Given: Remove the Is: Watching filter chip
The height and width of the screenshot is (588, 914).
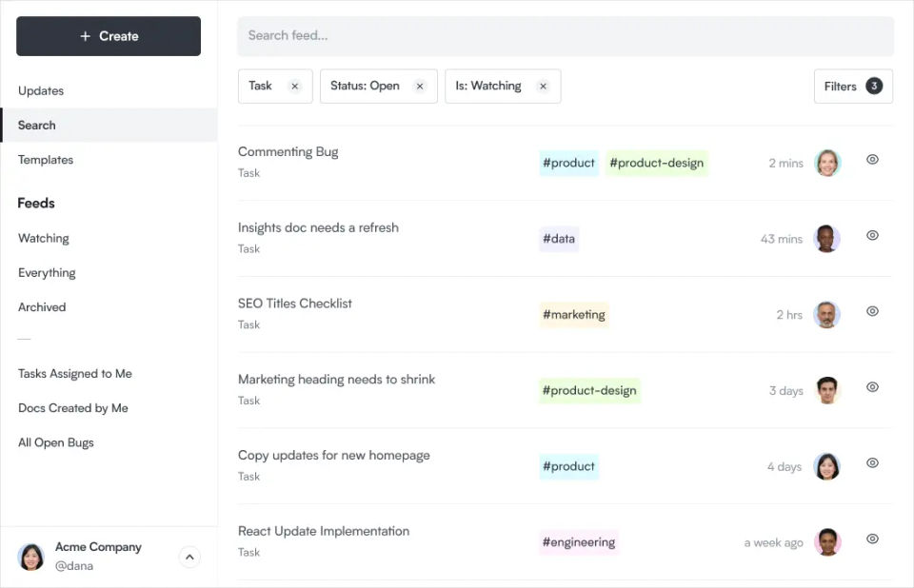Looking at the screenshot, I should pyautogui.click(x=543, y=87).
